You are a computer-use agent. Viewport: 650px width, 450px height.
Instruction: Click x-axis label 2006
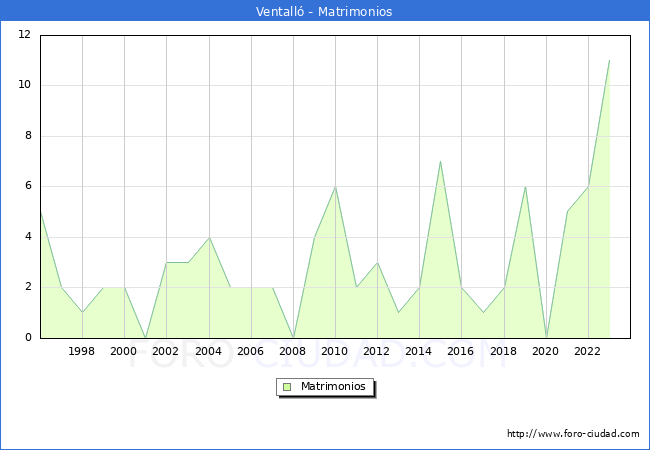250,351
